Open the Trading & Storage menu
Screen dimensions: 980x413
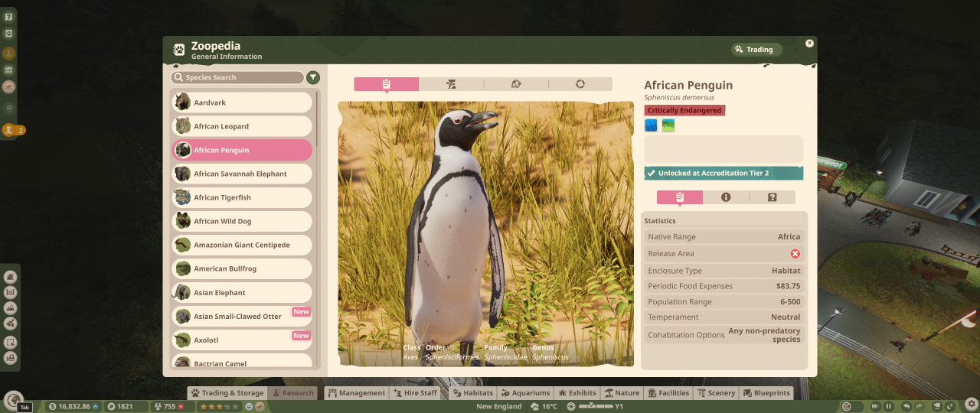click(227, 393)
